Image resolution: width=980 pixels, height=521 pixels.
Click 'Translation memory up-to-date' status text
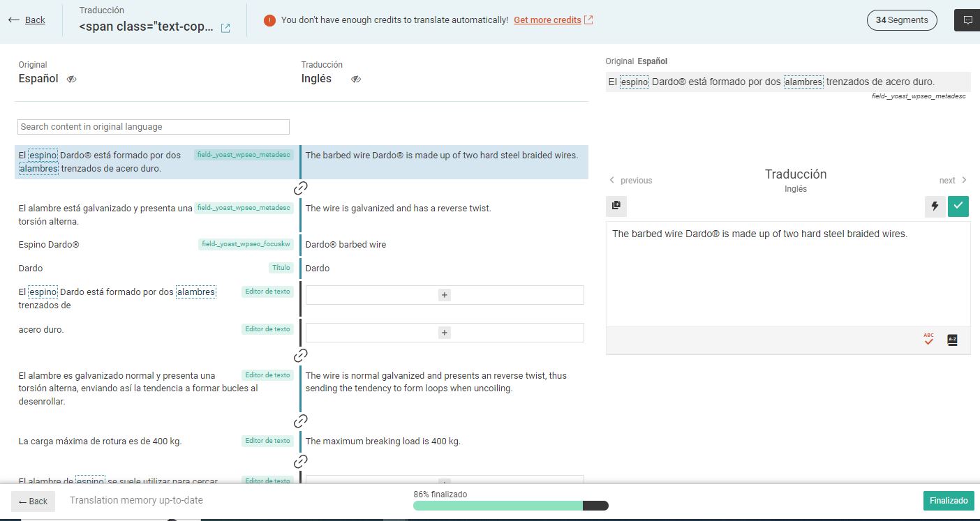pos(136,500)
